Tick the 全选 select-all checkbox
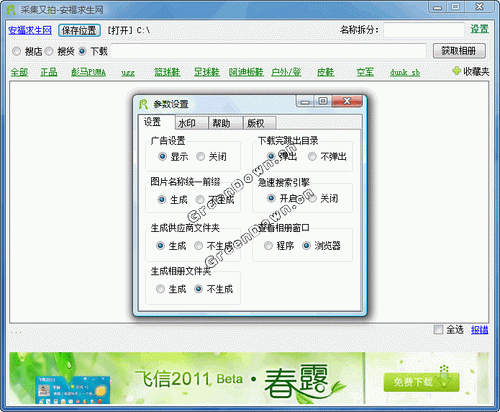 click(x=438, y=330)
